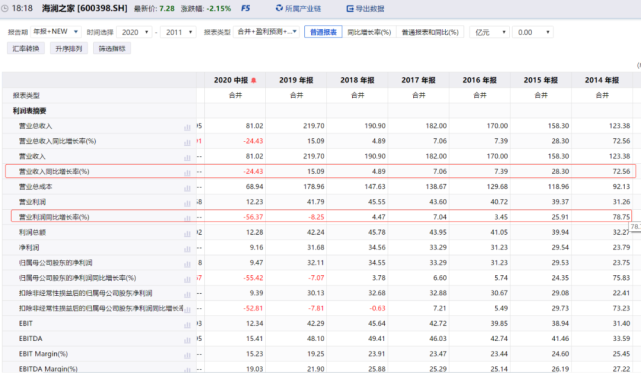Image resolution: width=641 pixels, height=373 pixels.
Task: Open 所属产业链 industry chain link
Action: (x=298, y=8)
